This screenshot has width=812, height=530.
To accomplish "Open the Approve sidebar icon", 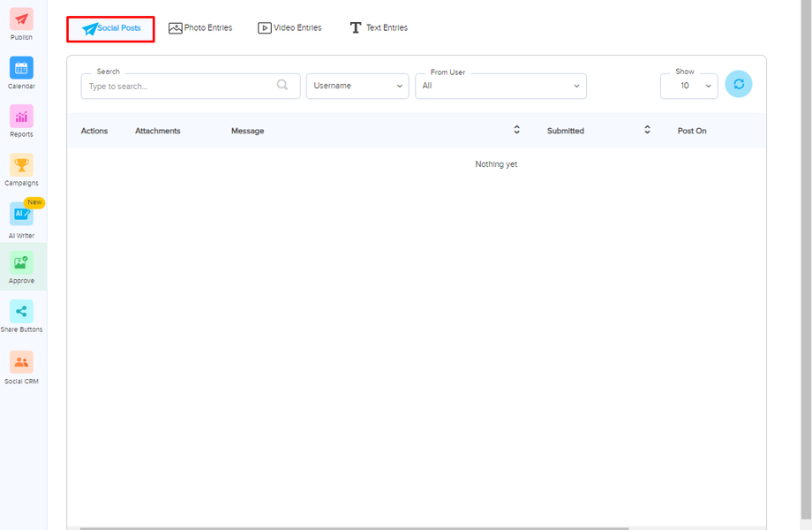I will [21, 262].
